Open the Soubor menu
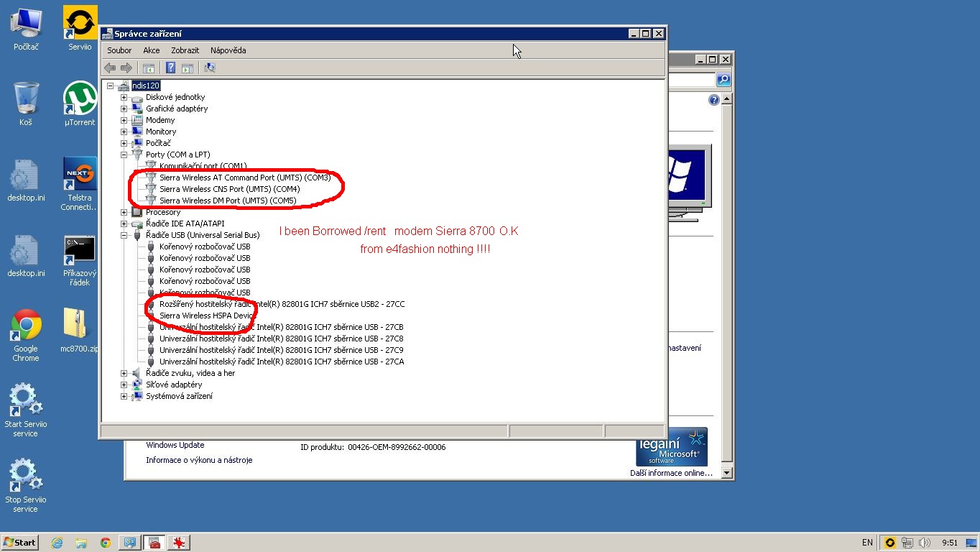Image resolution: width=980 pixels, height=552 pixels. (x=119, y=50)
